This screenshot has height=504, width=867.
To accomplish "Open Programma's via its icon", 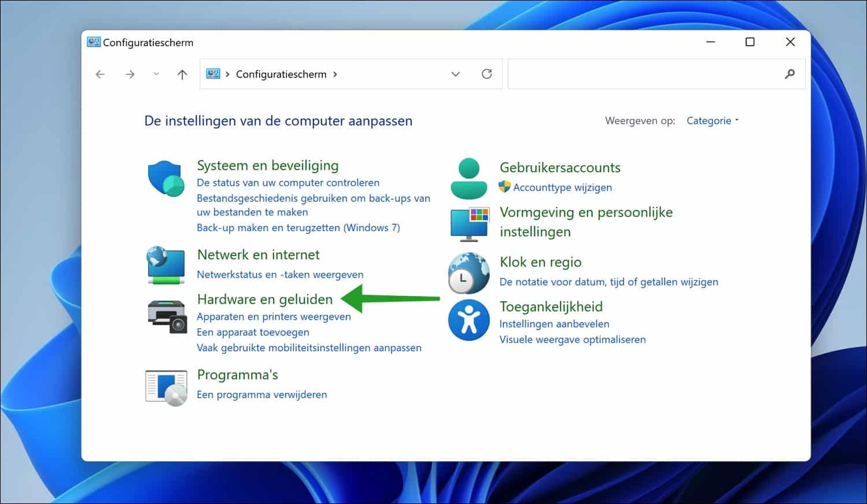I will [x=166, y=386].
